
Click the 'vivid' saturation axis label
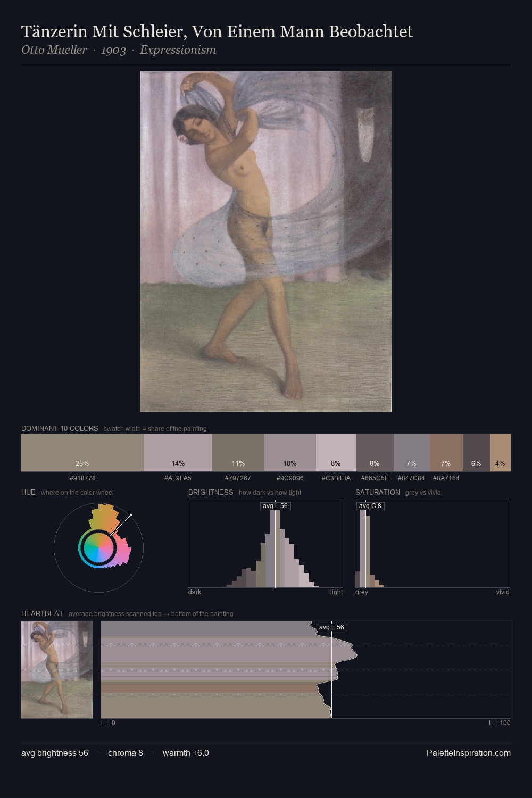tap(503, 592)
